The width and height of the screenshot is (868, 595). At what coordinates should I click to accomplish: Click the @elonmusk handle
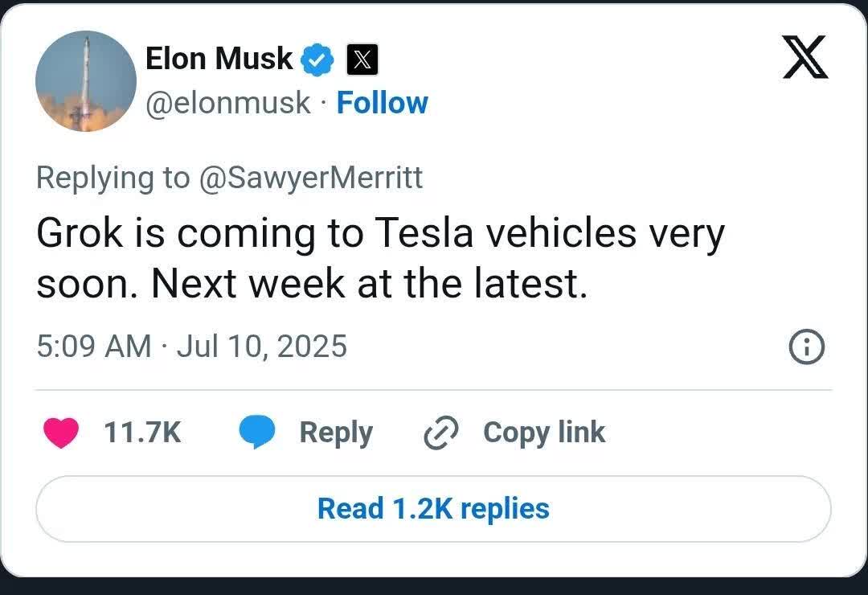click(x=228, y=103)
